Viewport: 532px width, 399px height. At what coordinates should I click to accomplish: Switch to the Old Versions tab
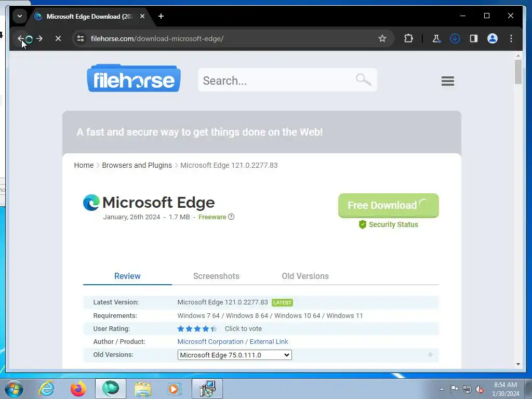tap(305, 276)
